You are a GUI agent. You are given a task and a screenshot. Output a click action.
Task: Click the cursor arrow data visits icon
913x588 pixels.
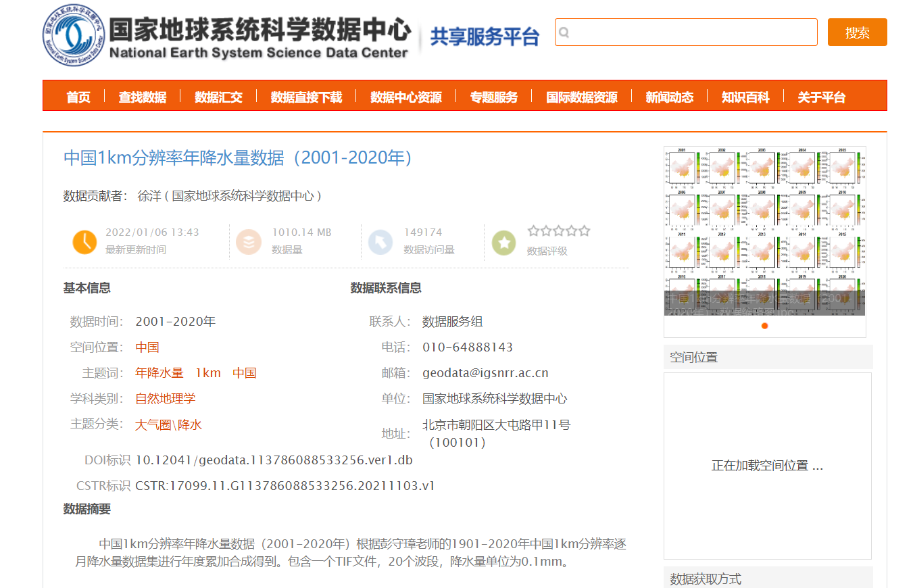pos(380,241)
